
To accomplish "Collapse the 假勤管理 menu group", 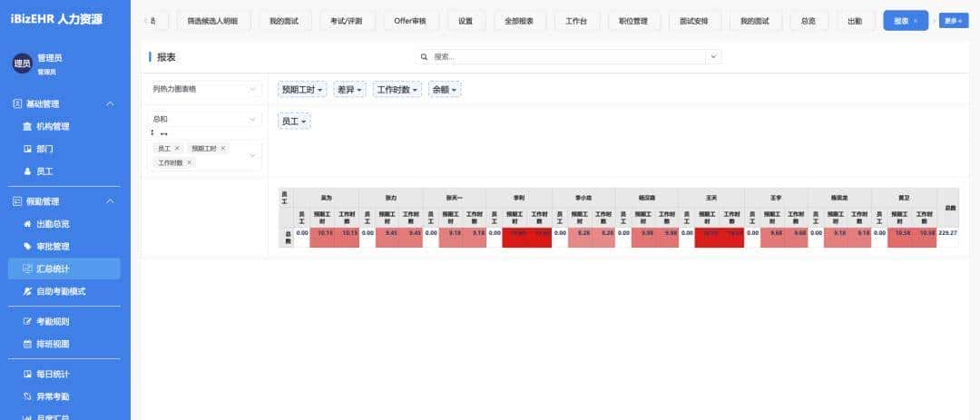I will click(x=110, y=201).
